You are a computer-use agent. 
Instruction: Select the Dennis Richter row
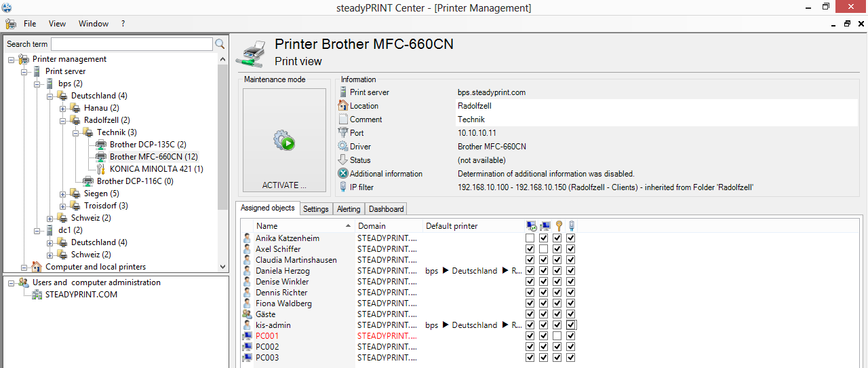[x=281, y=293]
